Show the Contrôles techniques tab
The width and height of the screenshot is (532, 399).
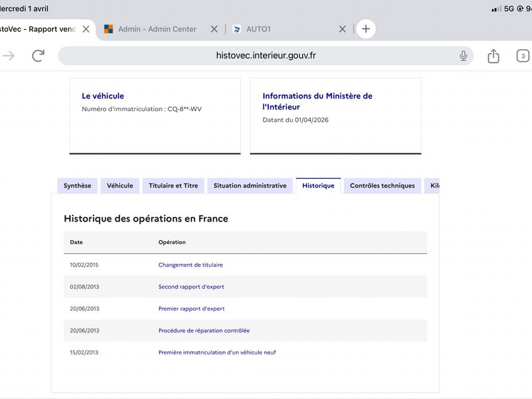(x=382, y=186)
